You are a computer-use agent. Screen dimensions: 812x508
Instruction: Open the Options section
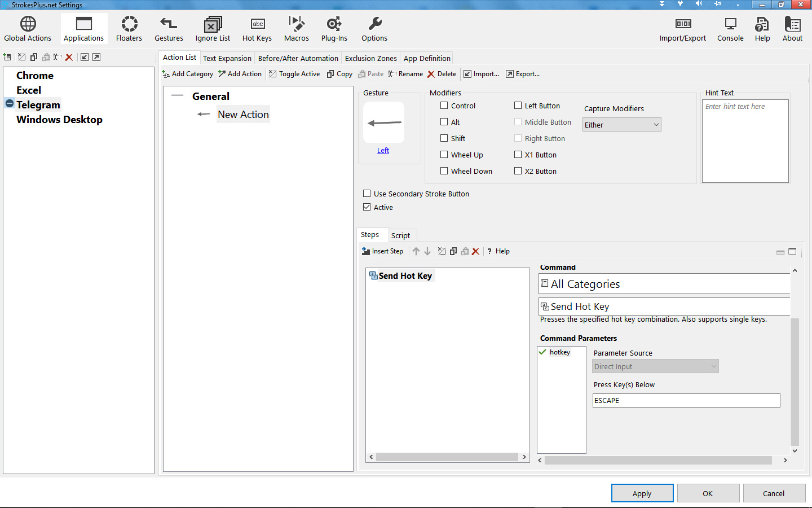pyautogui.click(x=374, y=29)
